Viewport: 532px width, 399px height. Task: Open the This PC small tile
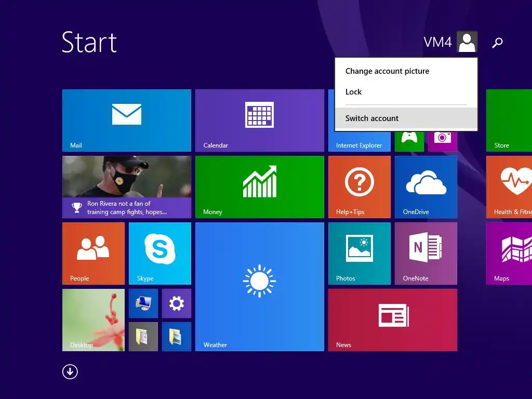coord(143,303)
